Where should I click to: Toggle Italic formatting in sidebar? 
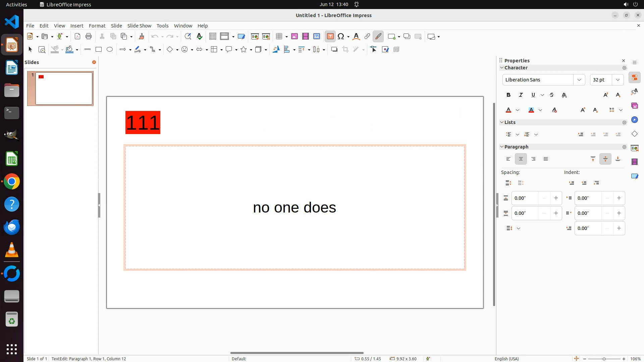(x=521, y=95)
